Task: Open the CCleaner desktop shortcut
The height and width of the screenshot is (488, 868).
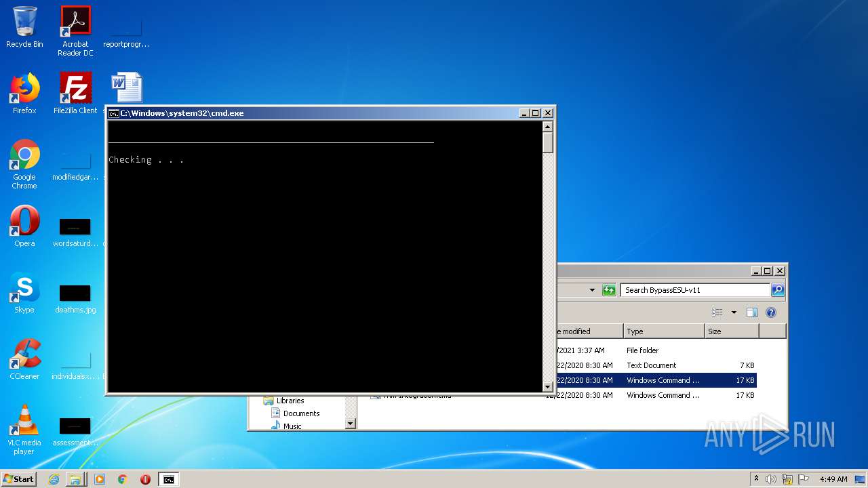Action: coord(24,360)
